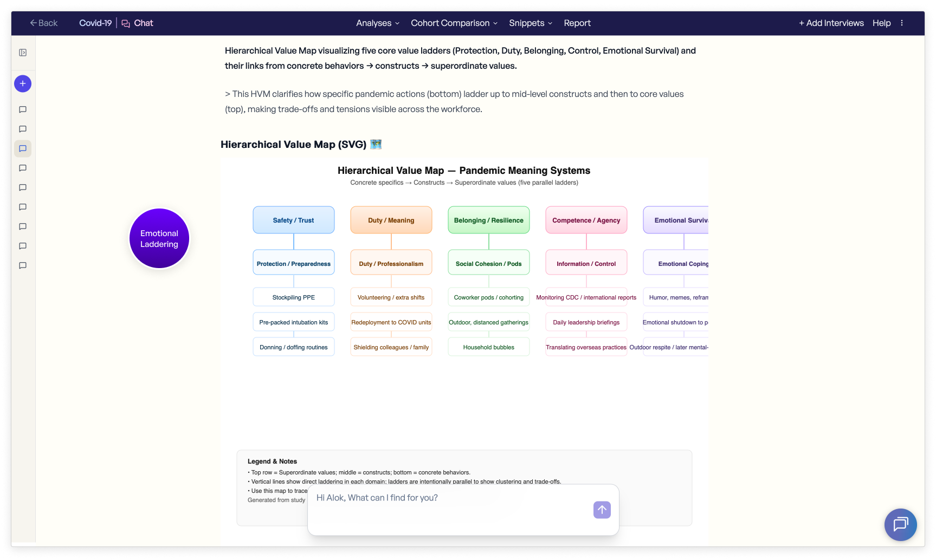
Task: Click the Back button
Action: (44, 23)
